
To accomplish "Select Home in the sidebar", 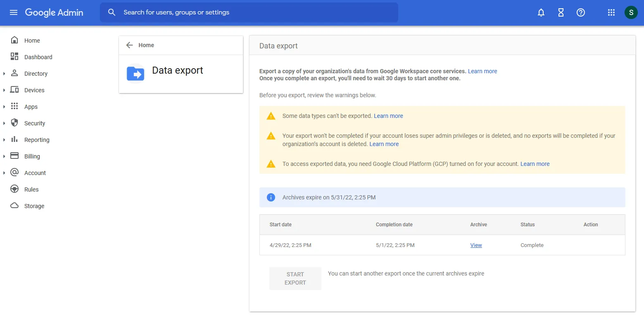I will (x=32, y=40).
